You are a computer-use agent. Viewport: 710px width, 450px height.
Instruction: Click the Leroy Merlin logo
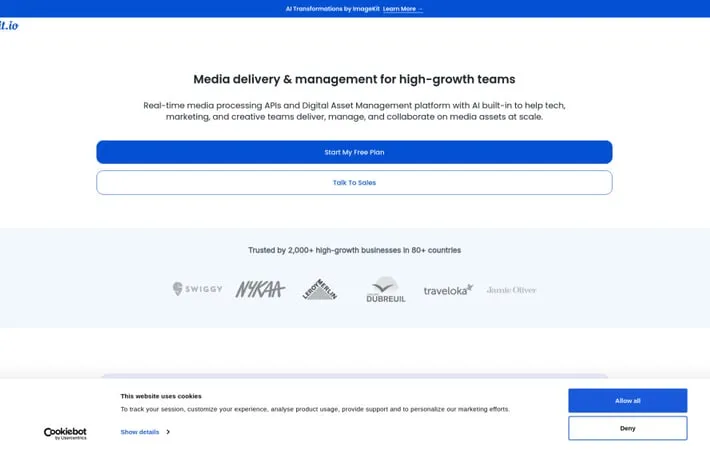coord(320,289)
